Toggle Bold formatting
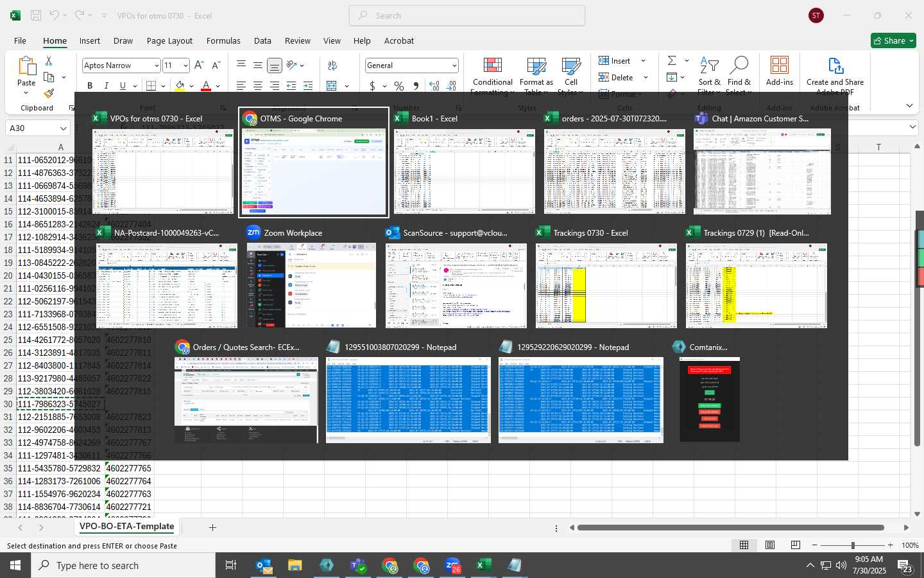Image resolution: width=924 pixels, height=578 pixels. pyautogui.click(x=90, y=85)
